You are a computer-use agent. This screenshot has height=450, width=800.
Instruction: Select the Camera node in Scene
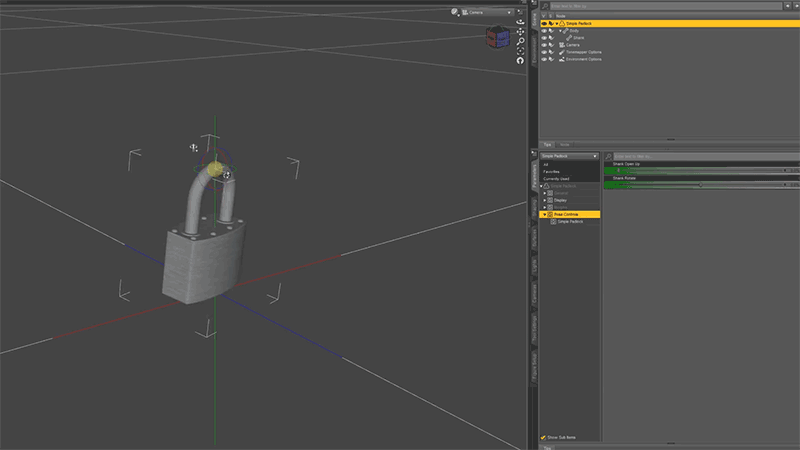[572, 45]
